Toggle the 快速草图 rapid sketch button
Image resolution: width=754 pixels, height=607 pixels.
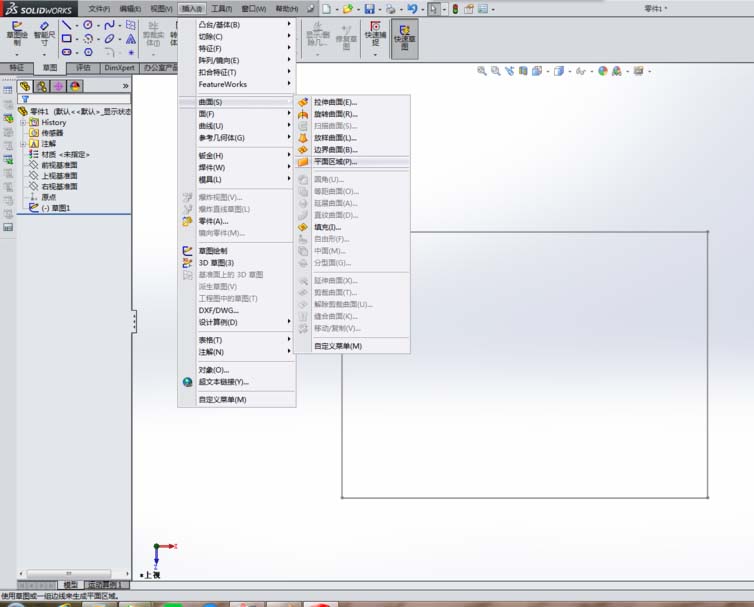tap(404, 38)
